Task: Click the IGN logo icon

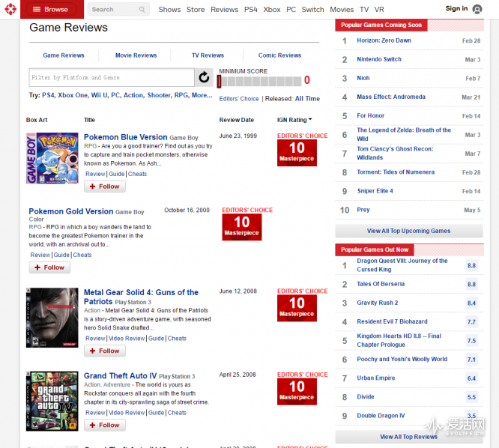Action: [x=10, y=9]
